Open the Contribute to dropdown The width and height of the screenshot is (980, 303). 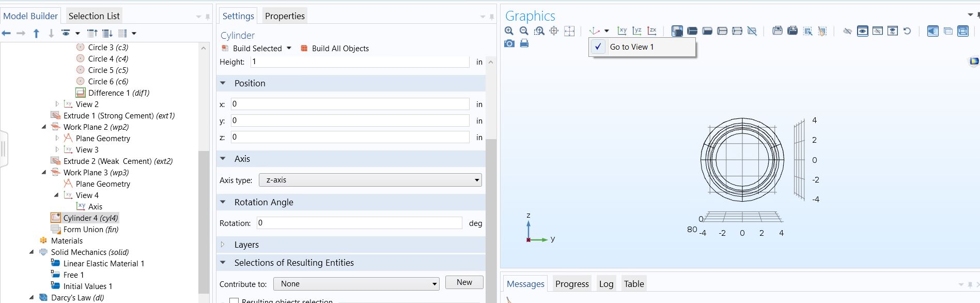click(359, 284)
